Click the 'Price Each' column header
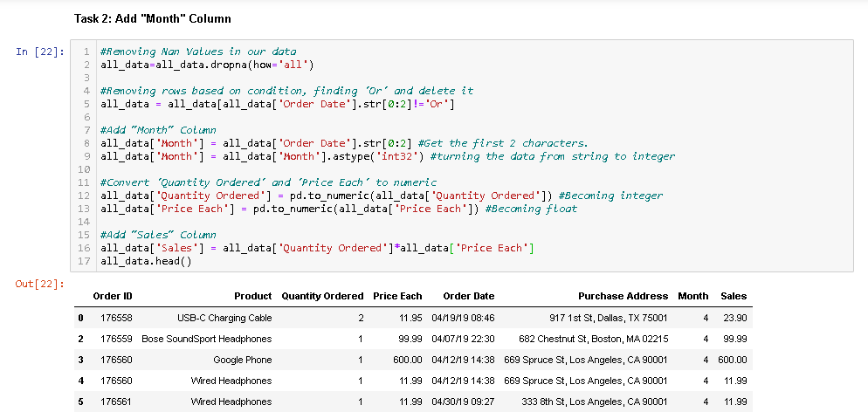The image size is (868, 419). [x=397, y=296]
